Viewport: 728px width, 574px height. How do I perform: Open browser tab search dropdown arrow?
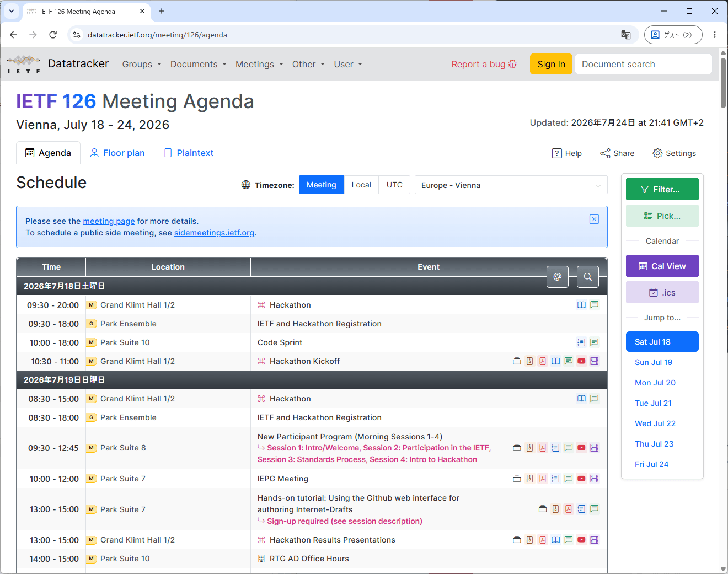tap(12, 11)
